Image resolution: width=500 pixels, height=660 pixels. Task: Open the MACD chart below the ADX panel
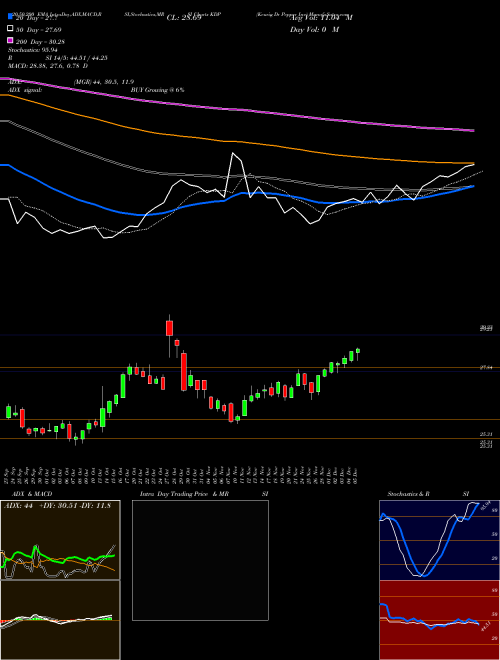pos(60,620)
